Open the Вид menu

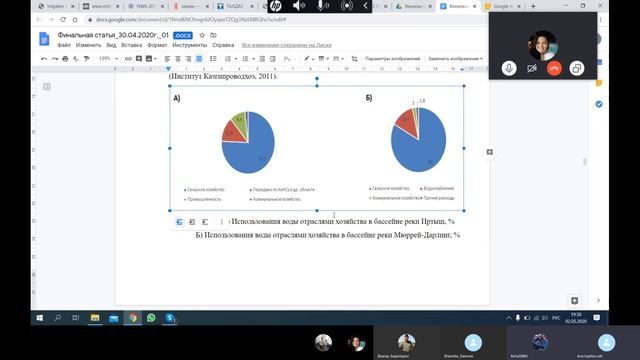click(111, 45)
